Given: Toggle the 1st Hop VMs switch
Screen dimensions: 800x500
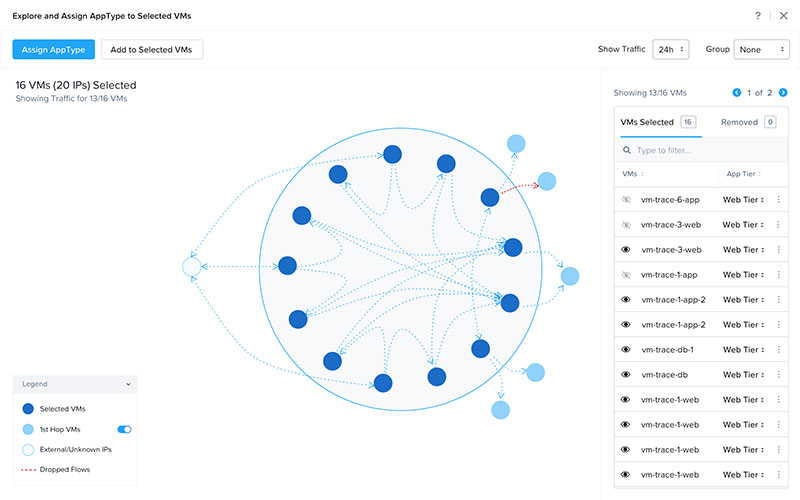Looking at the screenshot, I should click(124, 429).
